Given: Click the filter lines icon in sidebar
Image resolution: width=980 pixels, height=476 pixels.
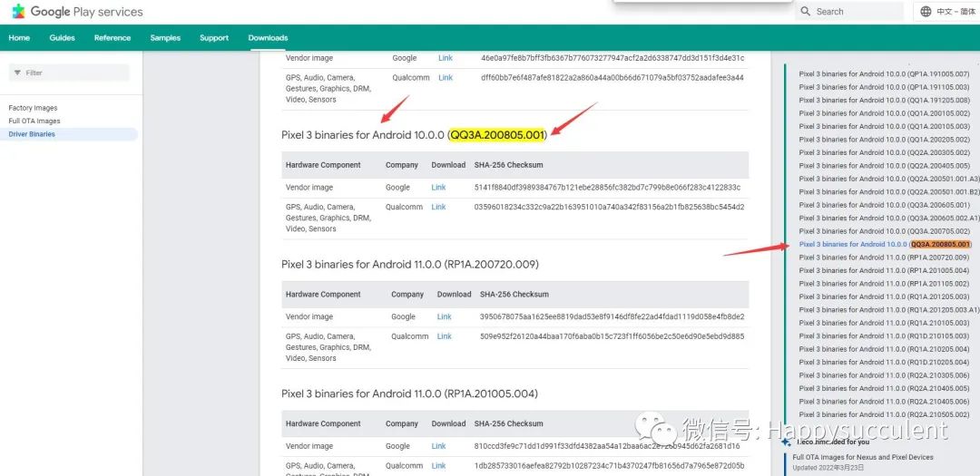Looking at the screenshot, I should point(17,73).
